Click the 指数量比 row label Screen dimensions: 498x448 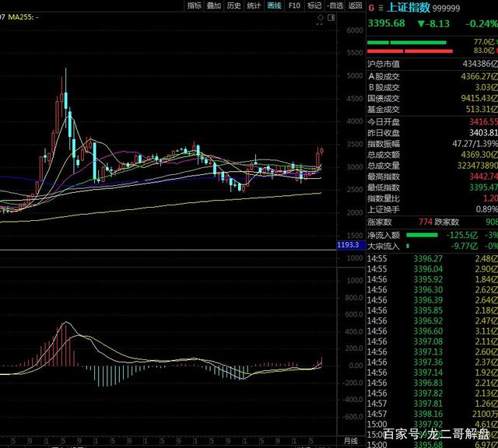coord(384,198)
